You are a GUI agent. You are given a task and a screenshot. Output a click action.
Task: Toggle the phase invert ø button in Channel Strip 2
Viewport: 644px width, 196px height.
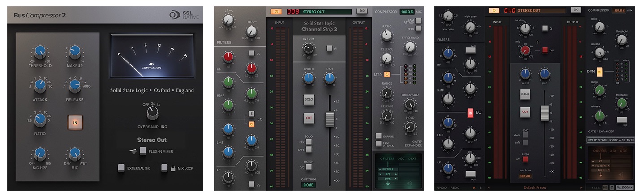click(330, 48)
